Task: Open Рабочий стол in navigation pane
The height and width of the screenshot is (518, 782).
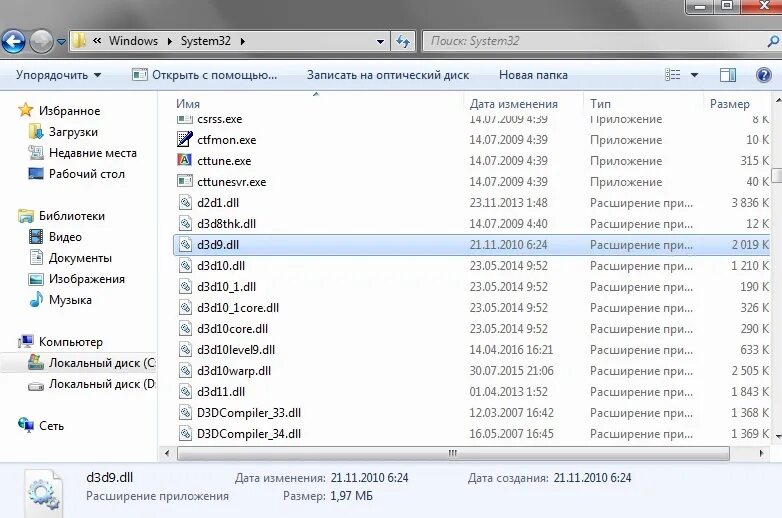Action: pyautogui.click(x=87, y=174)
